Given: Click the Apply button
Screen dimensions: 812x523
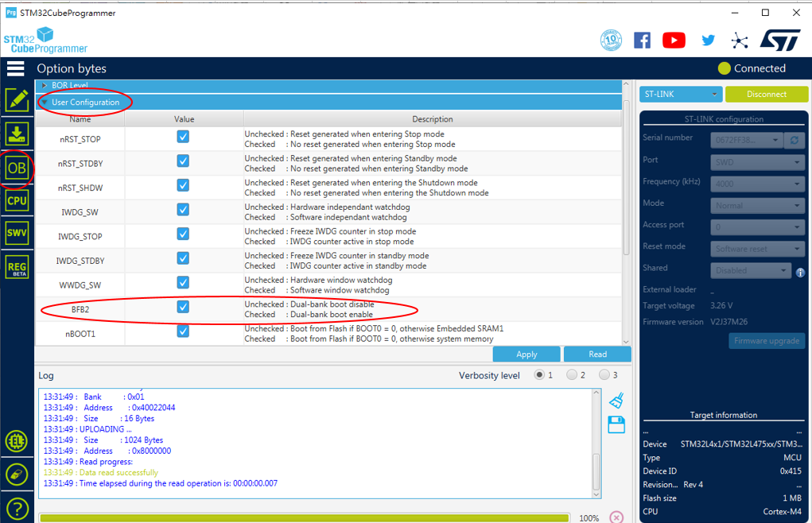Looking at the screenshot, I should click(x=526, y=354).
